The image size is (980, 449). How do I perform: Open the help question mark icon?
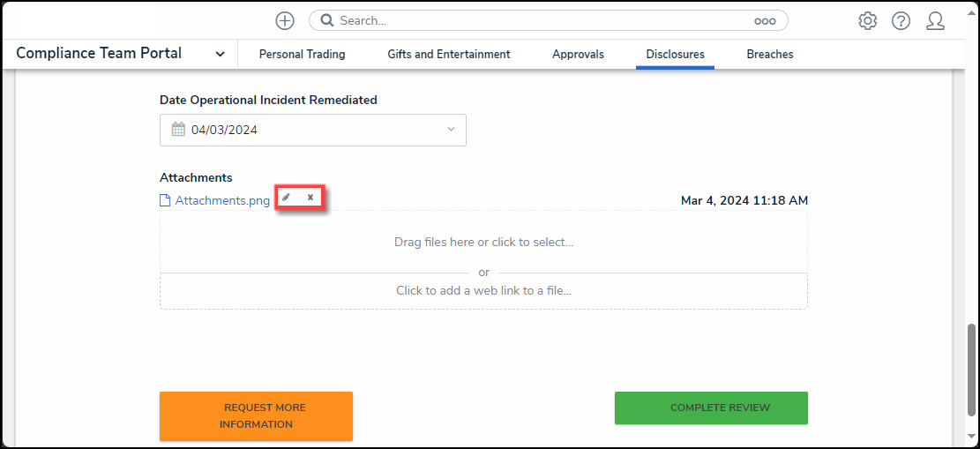pyautogui.click(x=901, y=20)
